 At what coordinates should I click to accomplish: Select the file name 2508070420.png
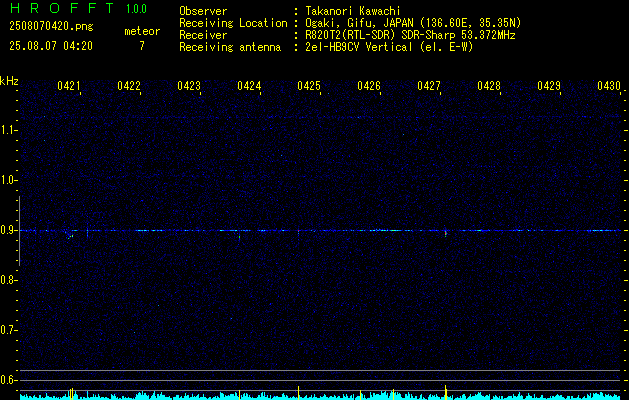[x=51, y=26]
